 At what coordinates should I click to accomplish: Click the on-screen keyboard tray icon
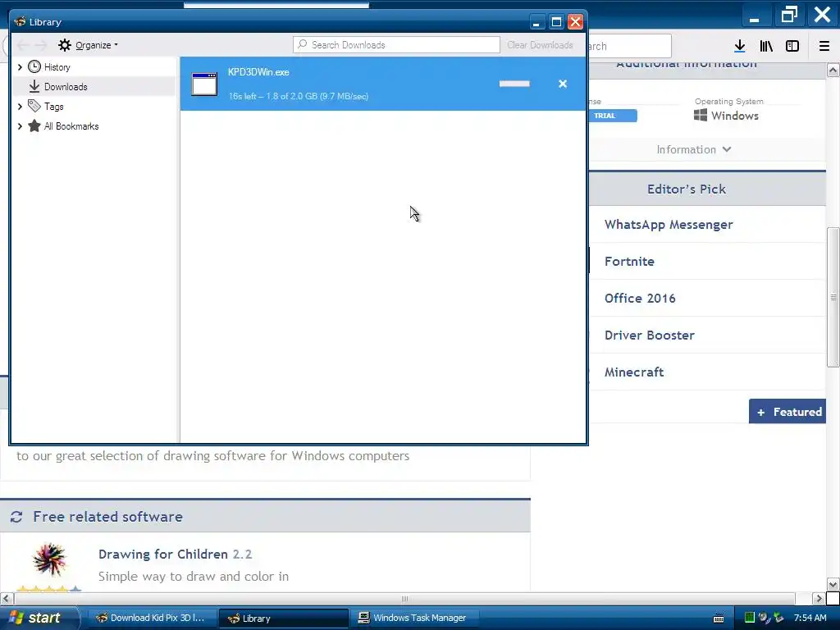[719, 619]
